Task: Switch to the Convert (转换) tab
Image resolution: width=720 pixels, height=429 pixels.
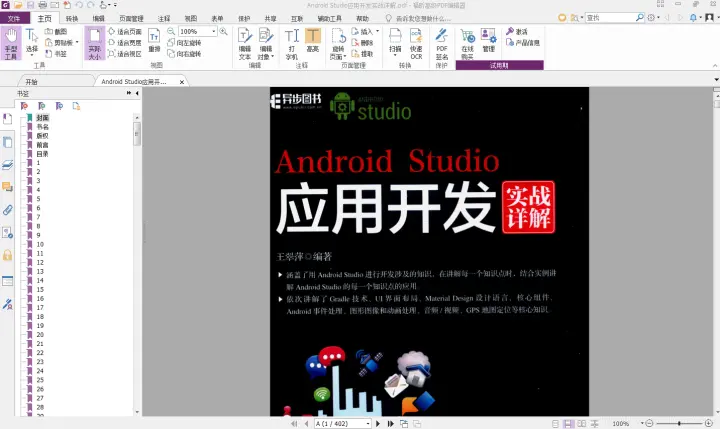Action: point(72,18)
